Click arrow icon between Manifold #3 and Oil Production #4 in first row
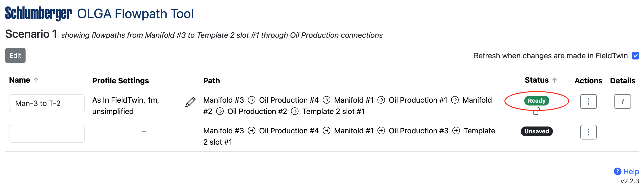 click(251, 100)
